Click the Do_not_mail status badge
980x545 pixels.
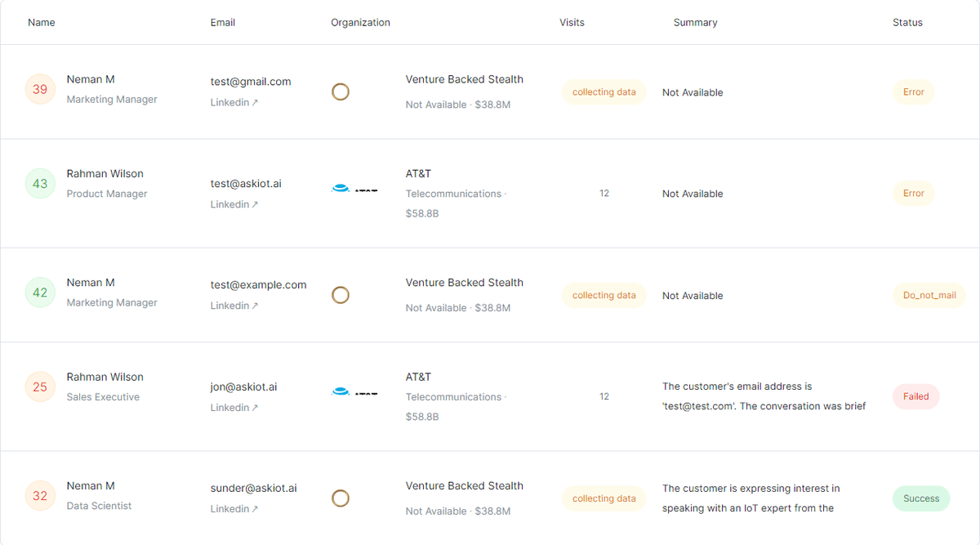coord(929,295)
